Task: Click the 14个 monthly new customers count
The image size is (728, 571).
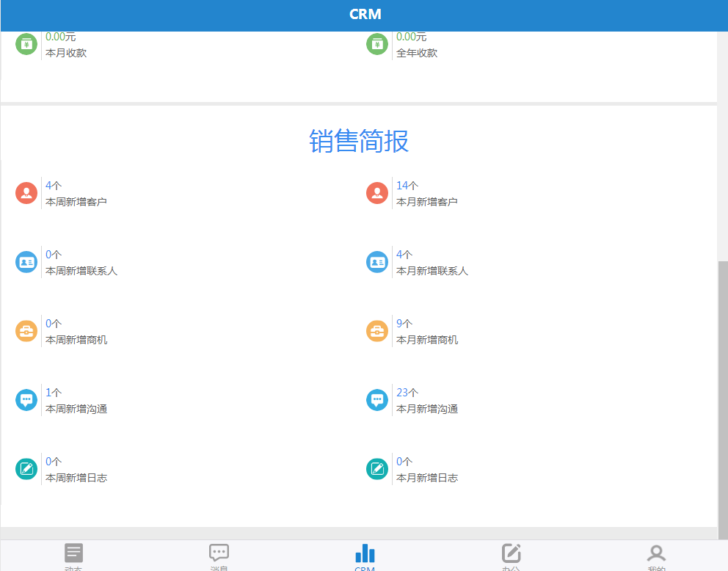Action: click(407, 186)
